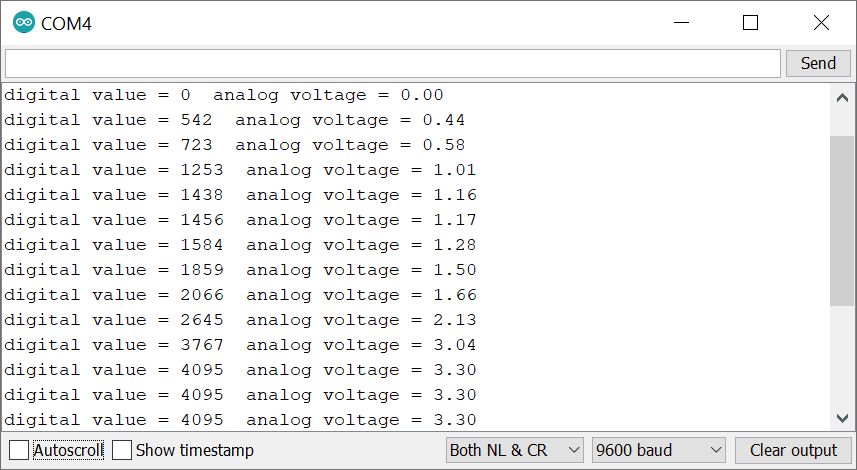Click the Arduino logo in the title bar
The image size is (857, 470).
(23, 22)
